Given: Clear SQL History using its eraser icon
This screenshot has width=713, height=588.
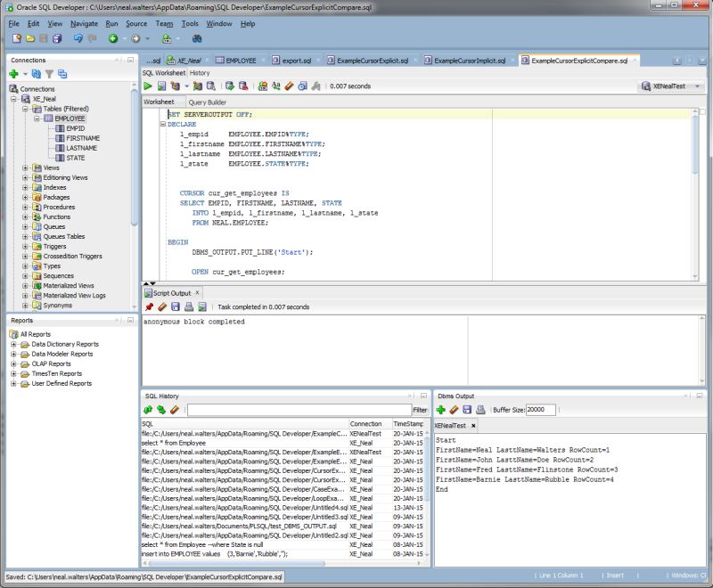Looking at the screenshot, I should (175, 410).
